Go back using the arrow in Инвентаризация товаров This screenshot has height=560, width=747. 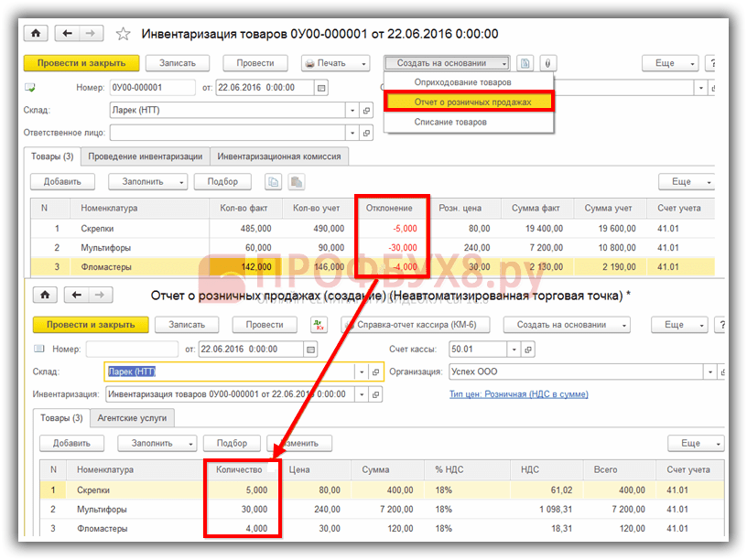67,33
